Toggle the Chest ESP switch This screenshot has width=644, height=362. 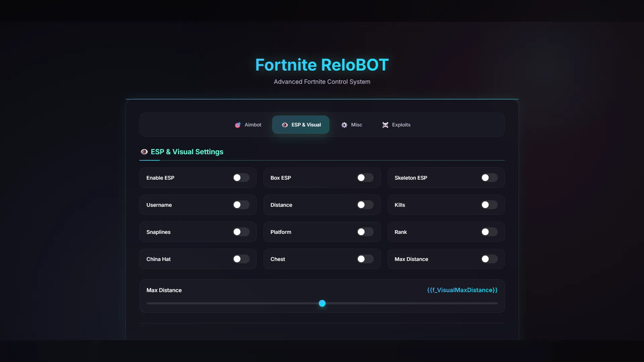[x=365, y=259]
